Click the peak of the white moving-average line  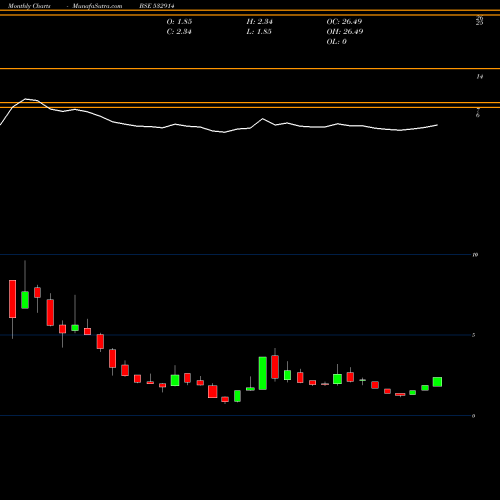coord(26,99)
